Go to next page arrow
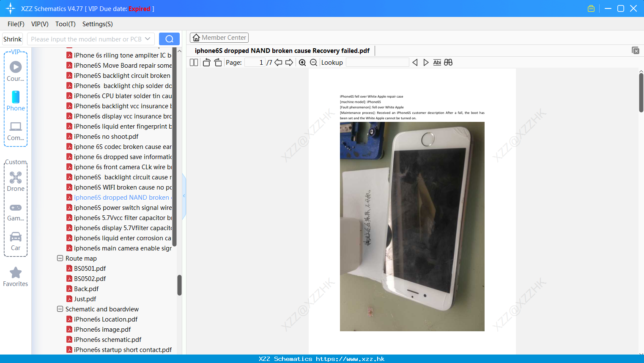The width and height of the screenshot is (644, 363). (289, 63)
